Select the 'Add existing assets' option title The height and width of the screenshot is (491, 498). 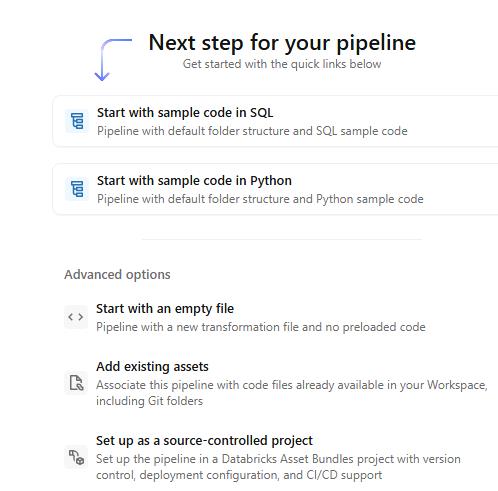(x=152, y=367)
